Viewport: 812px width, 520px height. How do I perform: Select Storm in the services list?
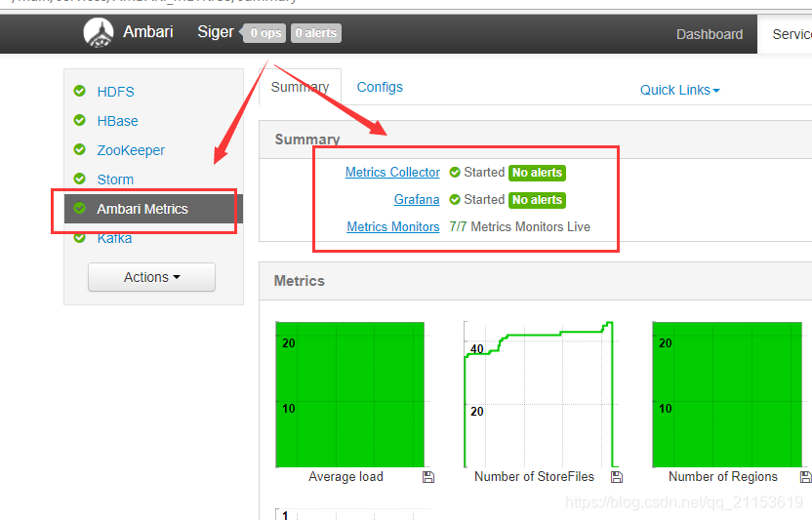[x=115, y=180]
